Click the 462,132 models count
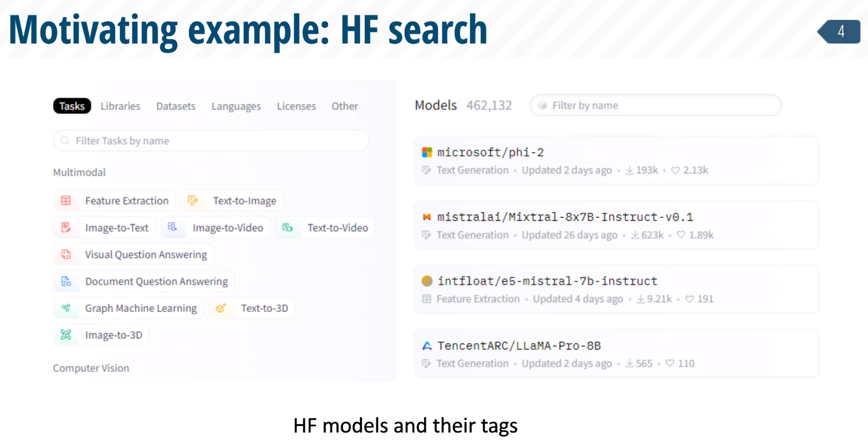This screenshot has width=868, height=447. click(x=489, y=106)
